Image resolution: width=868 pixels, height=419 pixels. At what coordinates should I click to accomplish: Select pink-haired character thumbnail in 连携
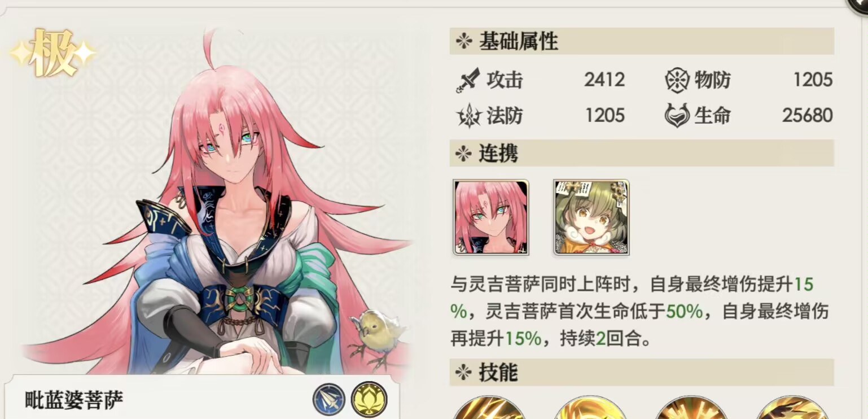(491, 217)
